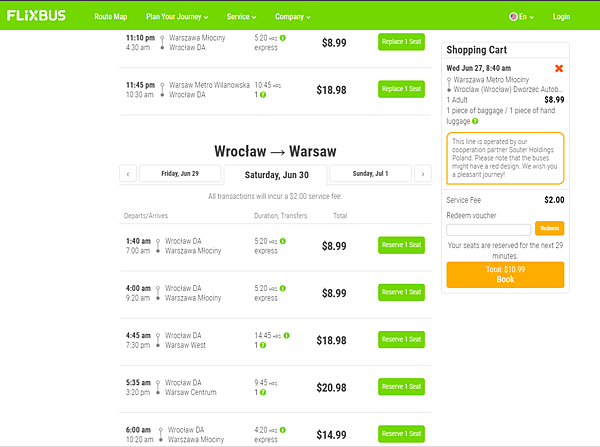Click the Shopping Cart heading
The width and height of the screenshot is (600, 447).
point(476,50)
